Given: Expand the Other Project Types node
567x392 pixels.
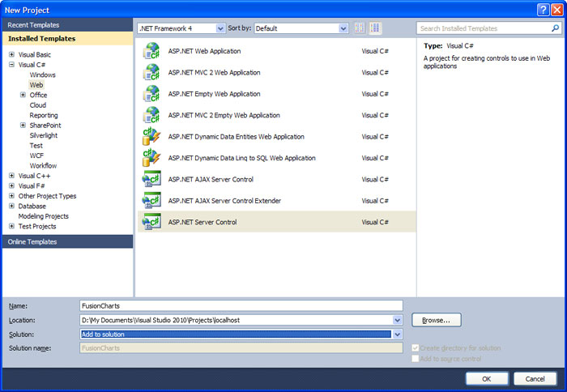Looking at the screenshot, I should [11, 196].
